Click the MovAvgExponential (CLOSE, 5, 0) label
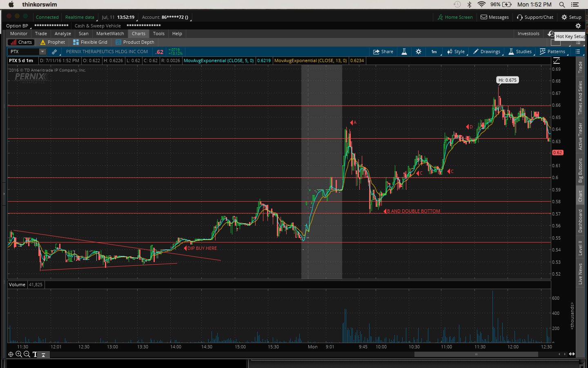The width and height of the screenshot is (588, 368). point(219,61)
